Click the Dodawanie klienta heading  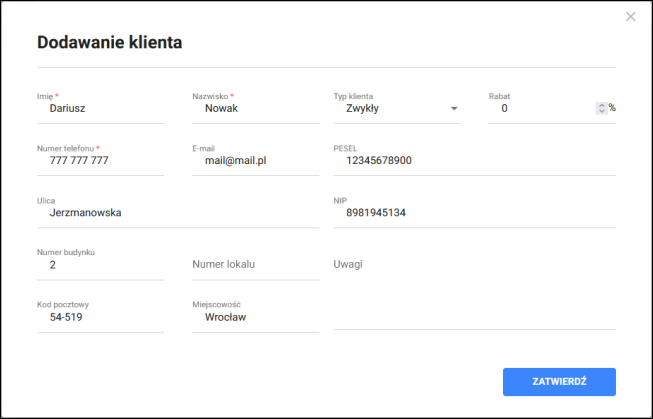point(109,42)
